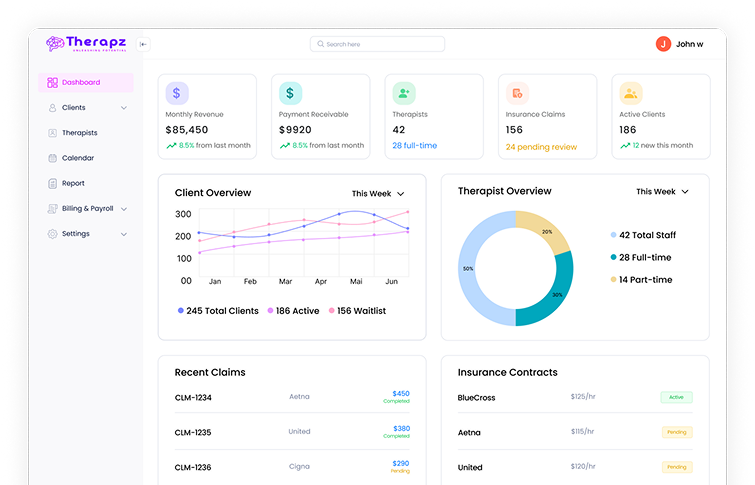Click the Therapists card person icon

(404, 93)
